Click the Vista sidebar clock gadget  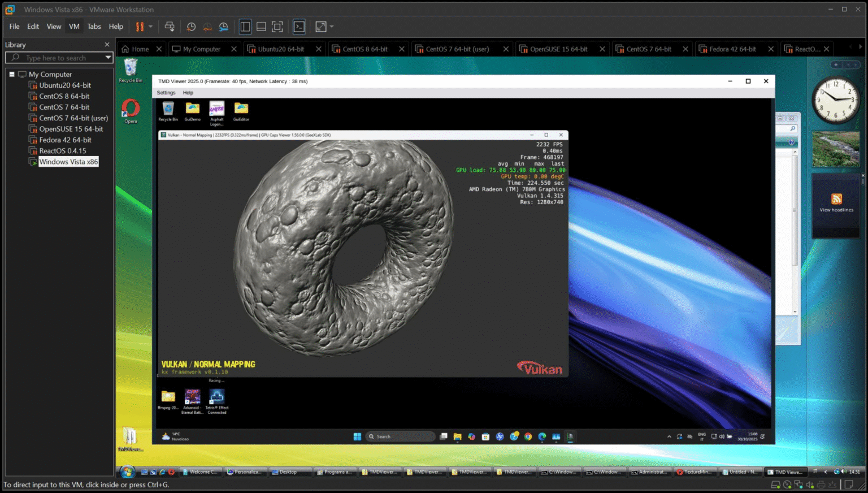tap(836, 101)
